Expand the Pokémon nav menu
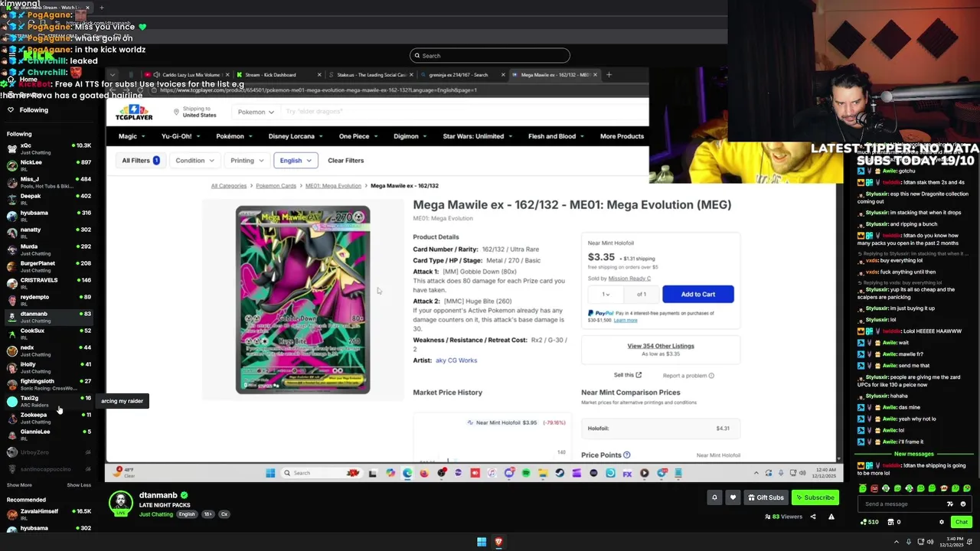Viewport: 980px width, 551px height. point(234,136)
